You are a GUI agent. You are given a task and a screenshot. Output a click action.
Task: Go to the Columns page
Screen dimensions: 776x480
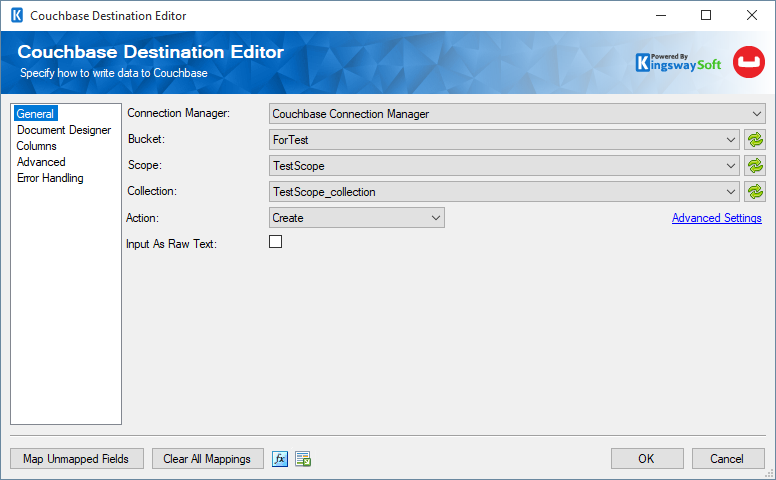pos(37,146)
